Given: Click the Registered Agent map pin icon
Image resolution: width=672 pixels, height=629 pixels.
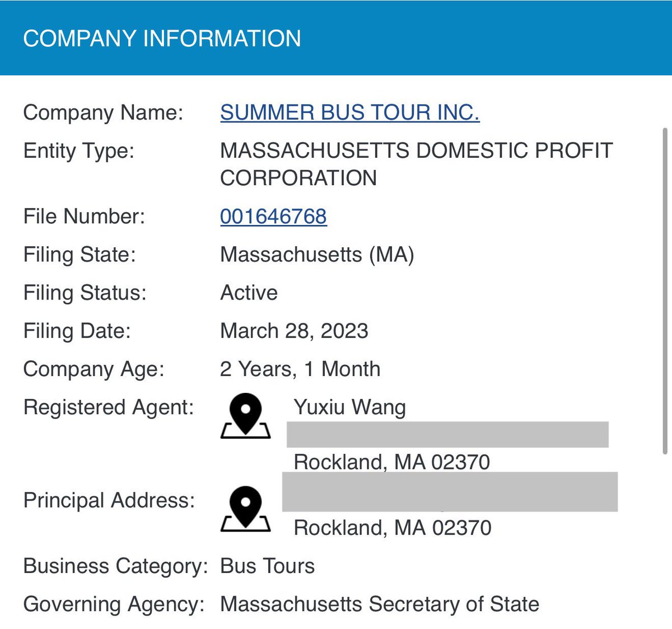Looking at the screenshot, I should 245,415.
